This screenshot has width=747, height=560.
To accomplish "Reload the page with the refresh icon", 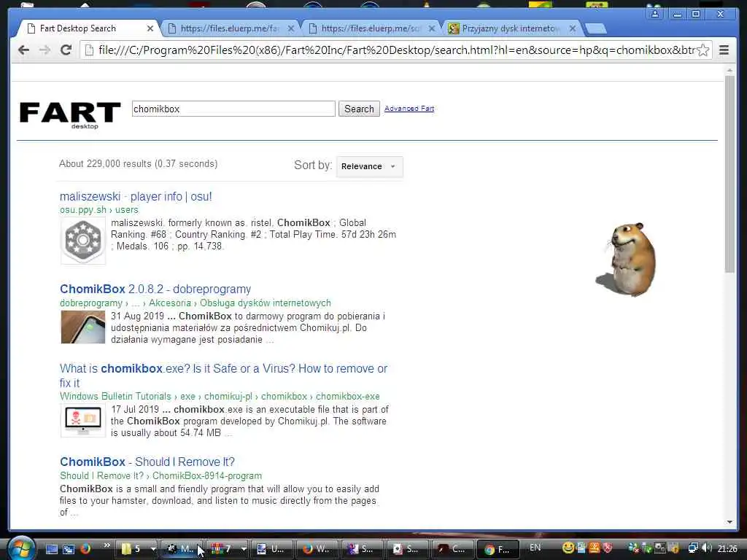I will (66, 50).
